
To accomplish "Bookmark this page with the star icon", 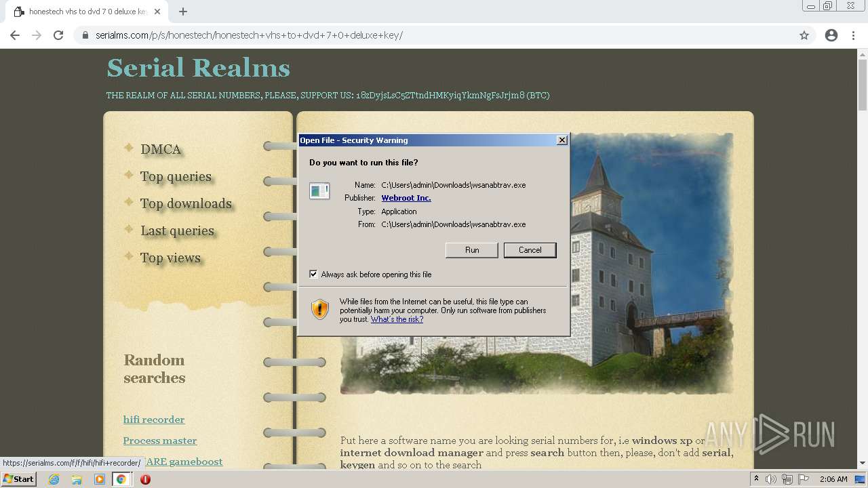I will point(804,35).
